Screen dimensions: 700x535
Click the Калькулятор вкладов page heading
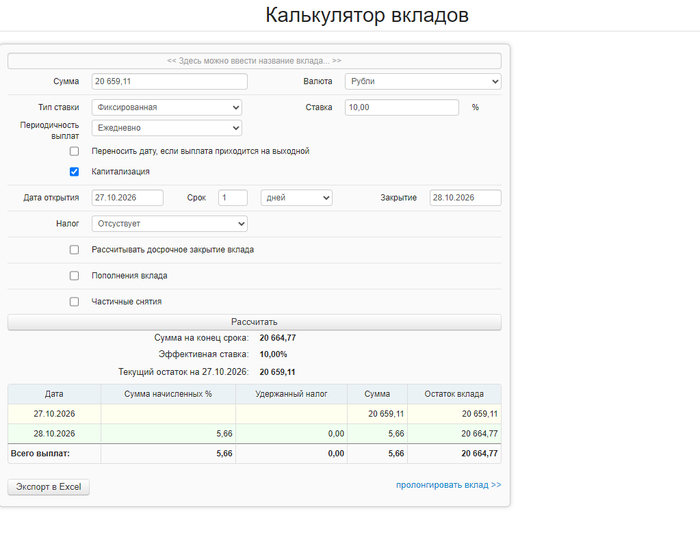[x=367, y=15]
